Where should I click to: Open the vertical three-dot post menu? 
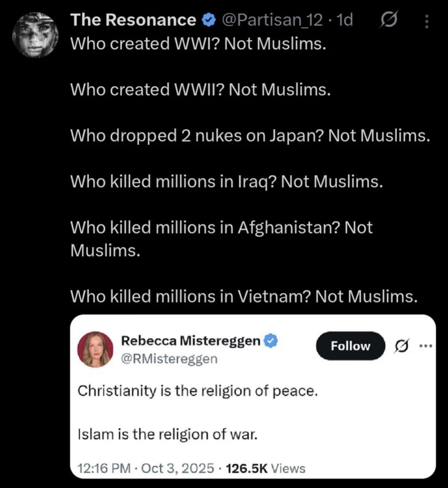pos(426,22)
